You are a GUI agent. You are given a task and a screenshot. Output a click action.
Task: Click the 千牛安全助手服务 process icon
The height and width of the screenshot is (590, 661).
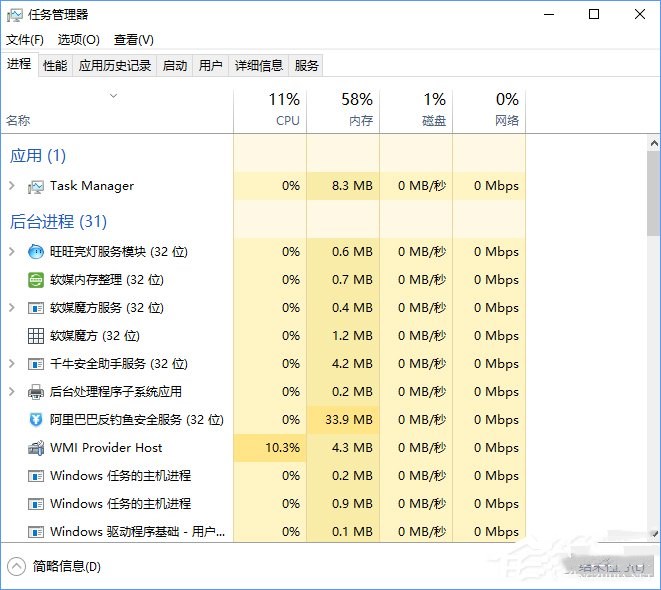click(36, 364)
